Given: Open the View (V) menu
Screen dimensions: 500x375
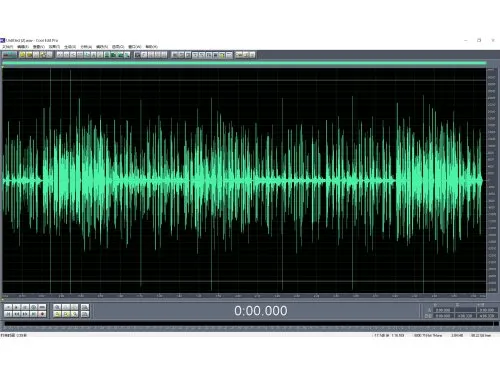Looking at the screenshot, I should (x=38, y=47).
